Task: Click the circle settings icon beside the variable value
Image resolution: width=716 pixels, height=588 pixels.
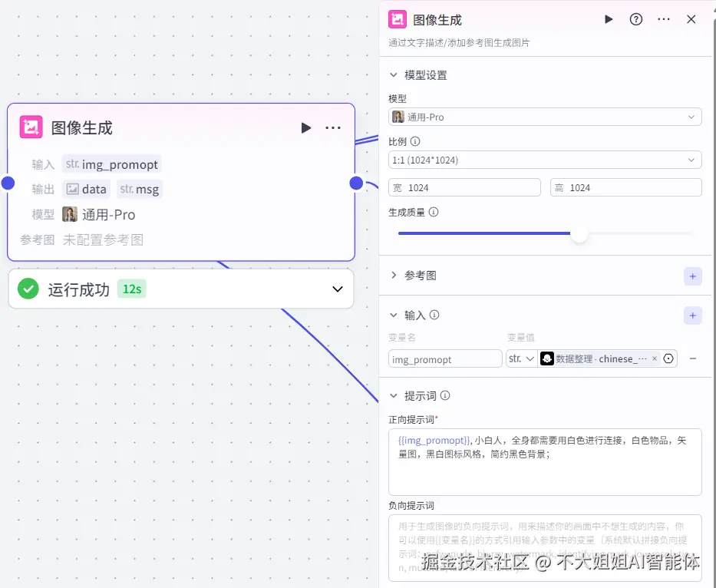Action: pyautogui.click(x=667, y=358)
